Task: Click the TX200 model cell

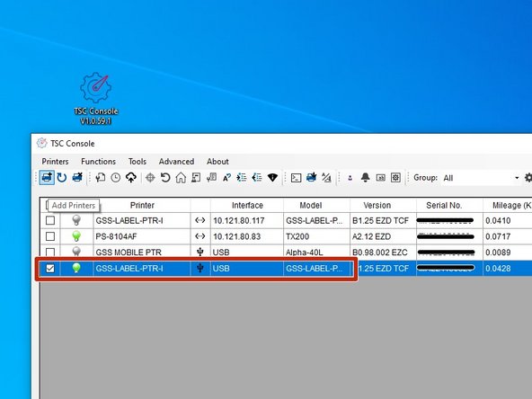Action: (297, 236)
